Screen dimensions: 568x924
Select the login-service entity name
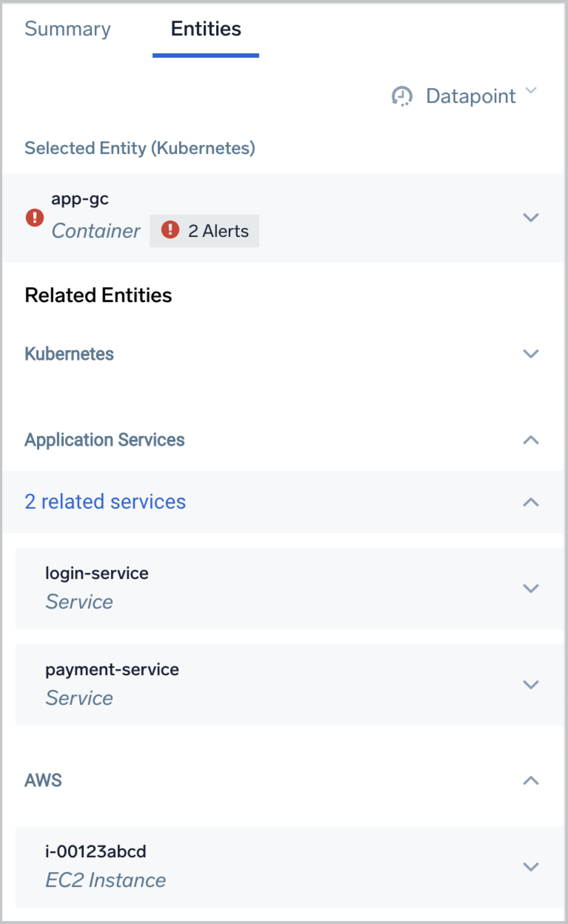point(97,573)
